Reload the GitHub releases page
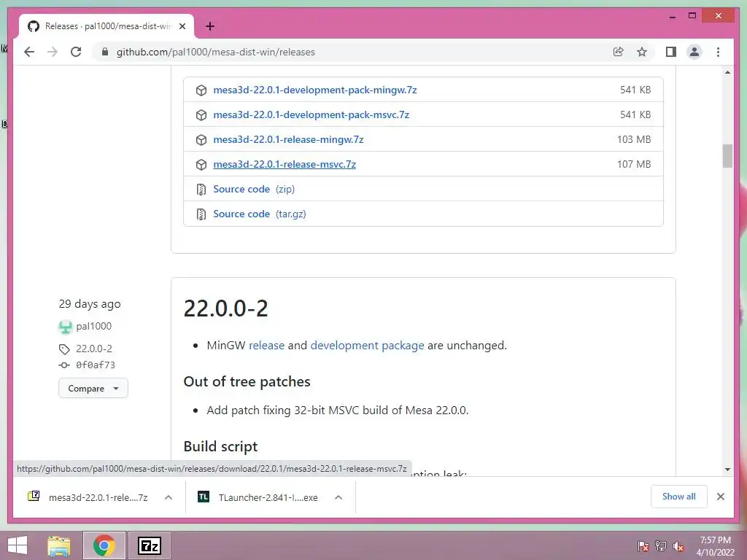Viewport: 747px width, 560px height. coord(76,52)
